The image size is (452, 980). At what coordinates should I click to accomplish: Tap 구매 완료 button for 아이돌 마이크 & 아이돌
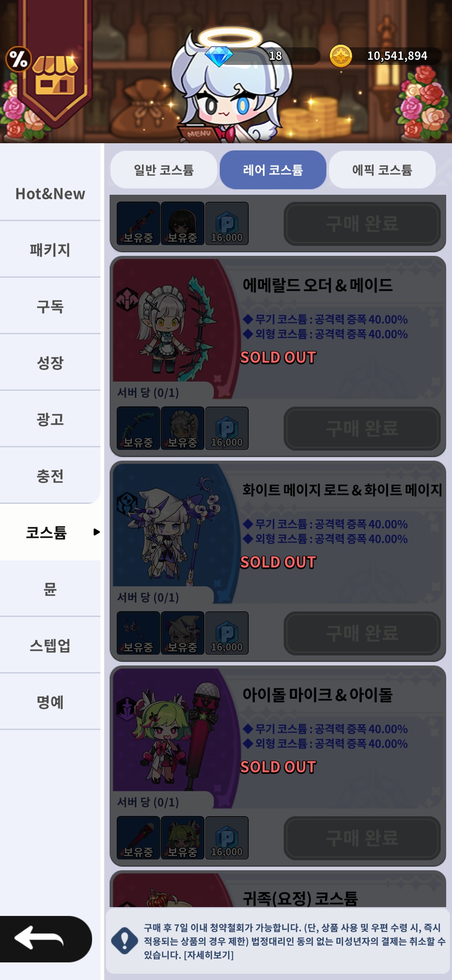[362, 838]
